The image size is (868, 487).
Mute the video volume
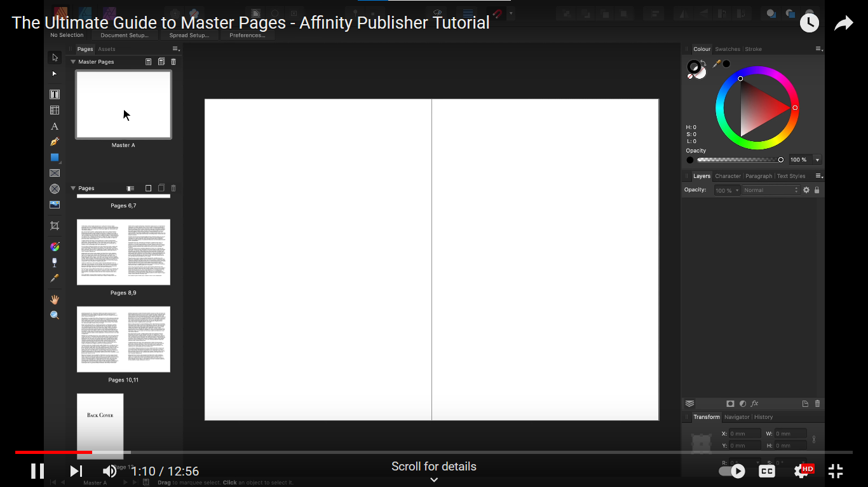point(110,471)
